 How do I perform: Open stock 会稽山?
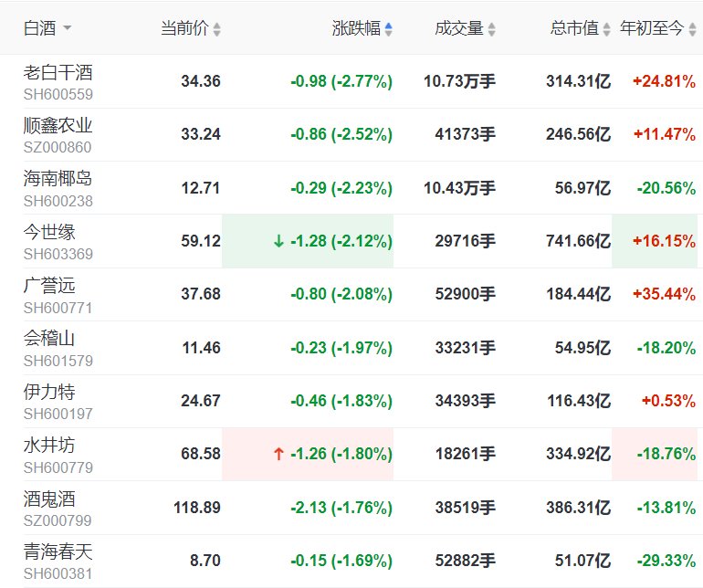(x=49, y=338)
